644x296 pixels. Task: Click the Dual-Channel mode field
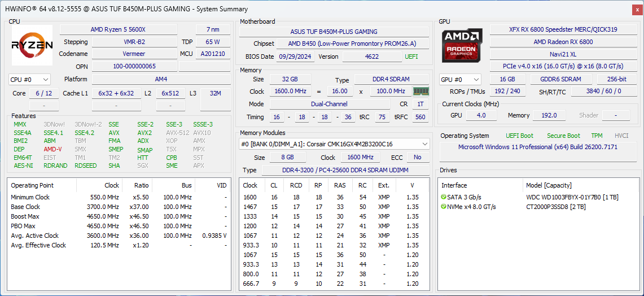(x=330, y=104)
